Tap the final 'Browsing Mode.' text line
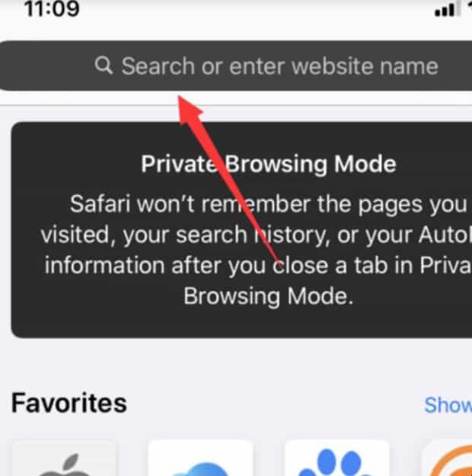 [268, 296]
